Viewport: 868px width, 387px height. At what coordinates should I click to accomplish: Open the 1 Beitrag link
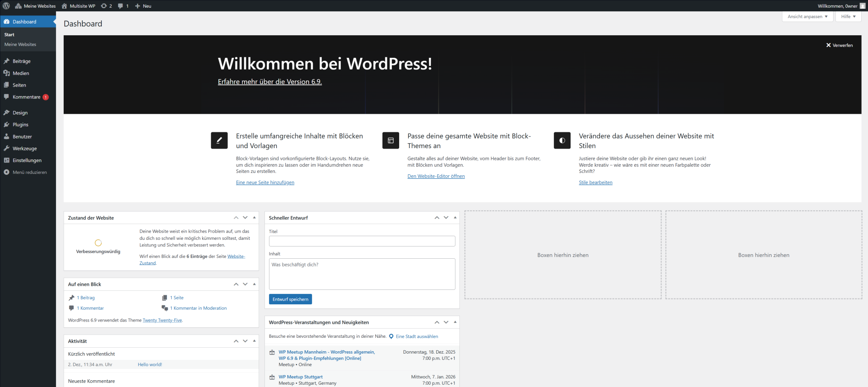86,298
